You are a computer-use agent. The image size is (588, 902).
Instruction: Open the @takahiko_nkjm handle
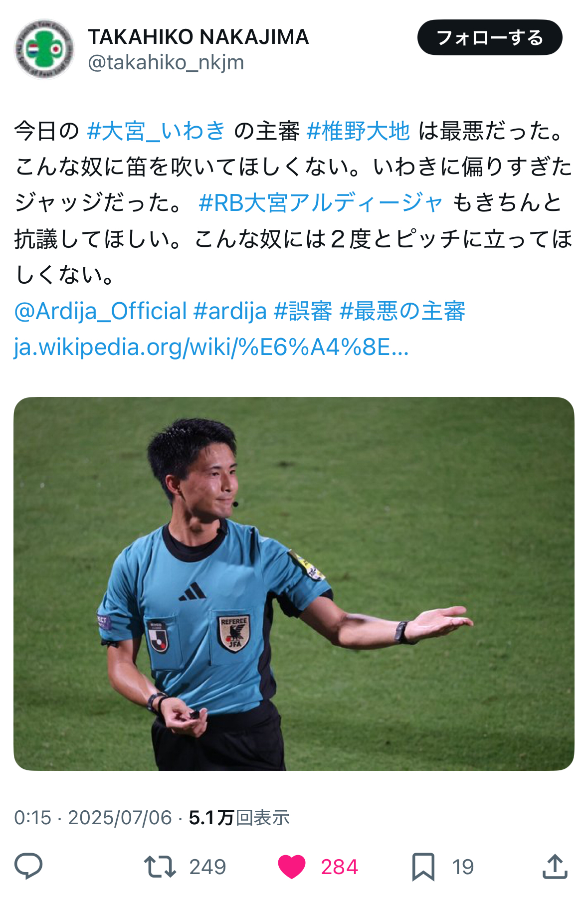click(x=166, y=63)
